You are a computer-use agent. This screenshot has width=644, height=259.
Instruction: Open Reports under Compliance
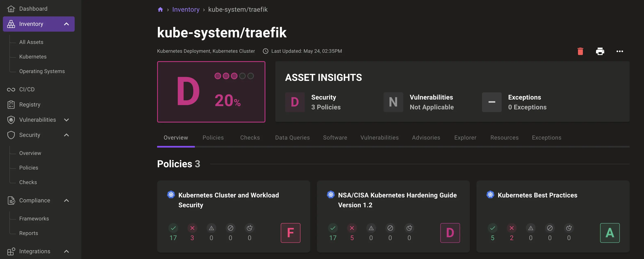click(29, 233)
